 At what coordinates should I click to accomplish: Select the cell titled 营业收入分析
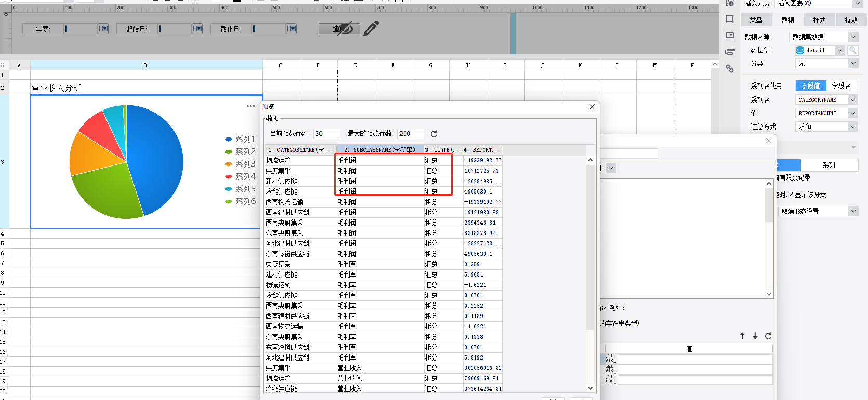pos(146,88)
